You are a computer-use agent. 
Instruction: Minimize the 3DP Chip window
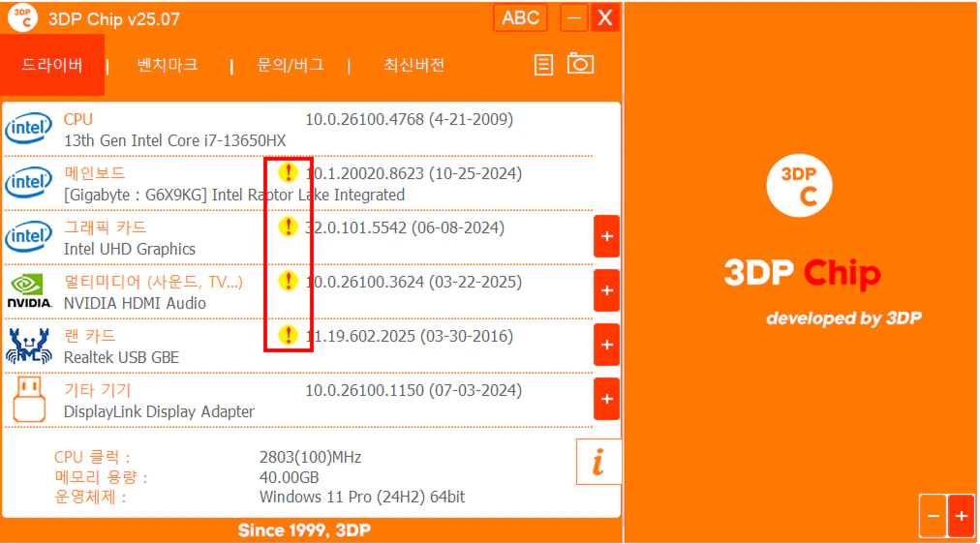573,17
